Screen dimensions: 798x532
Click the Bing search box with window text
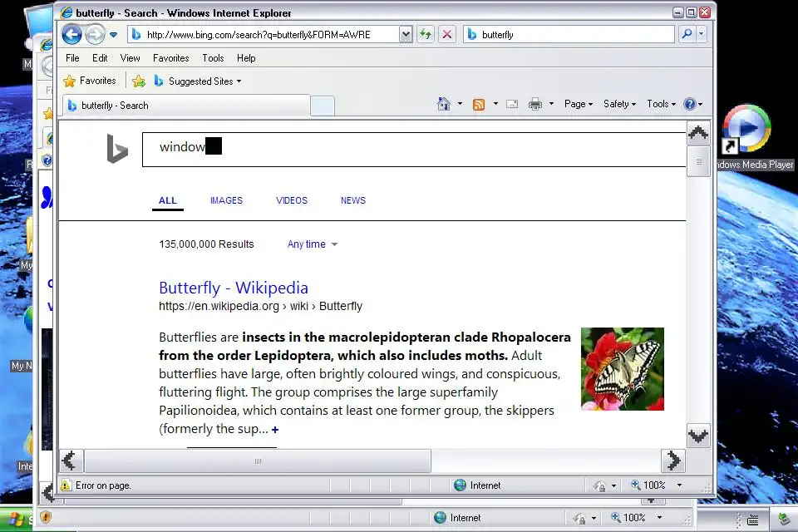pos(414,149)
